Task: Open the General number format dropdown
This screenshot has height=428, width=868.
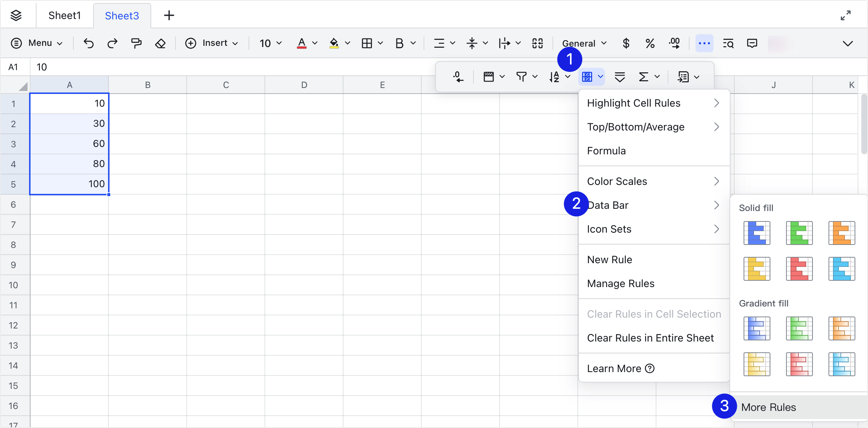Action: (583, 43)
